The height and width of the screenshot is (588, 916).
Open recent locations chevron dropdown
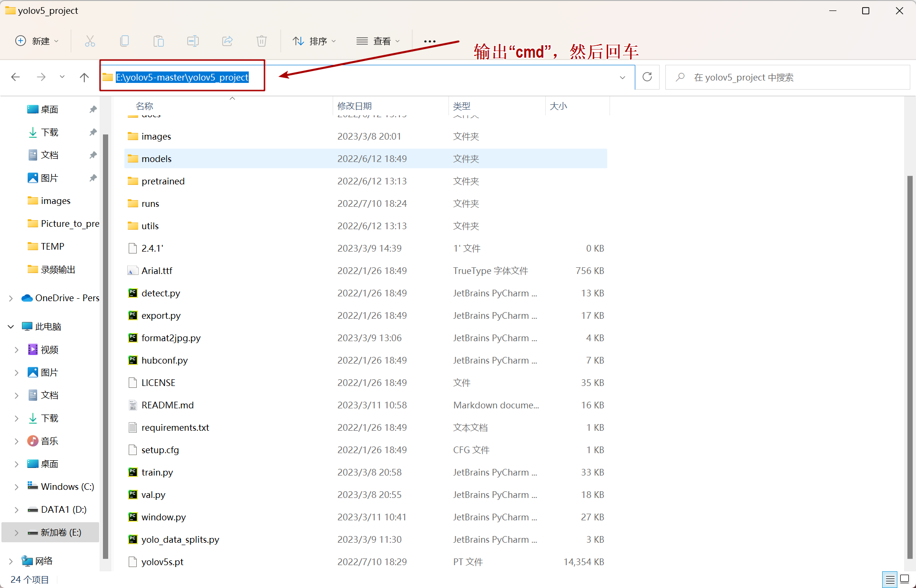click(x=62, y=77)
